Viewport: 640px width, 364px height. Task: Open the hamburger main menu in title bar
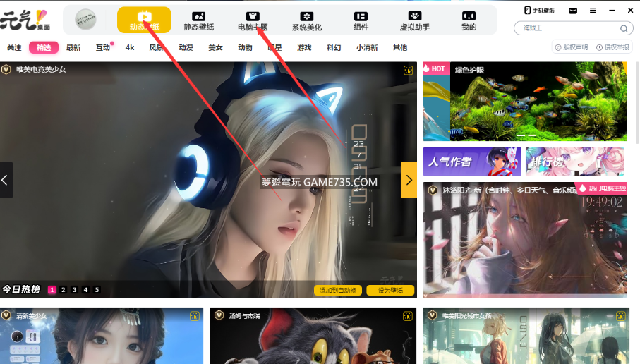tap(593, 10)
